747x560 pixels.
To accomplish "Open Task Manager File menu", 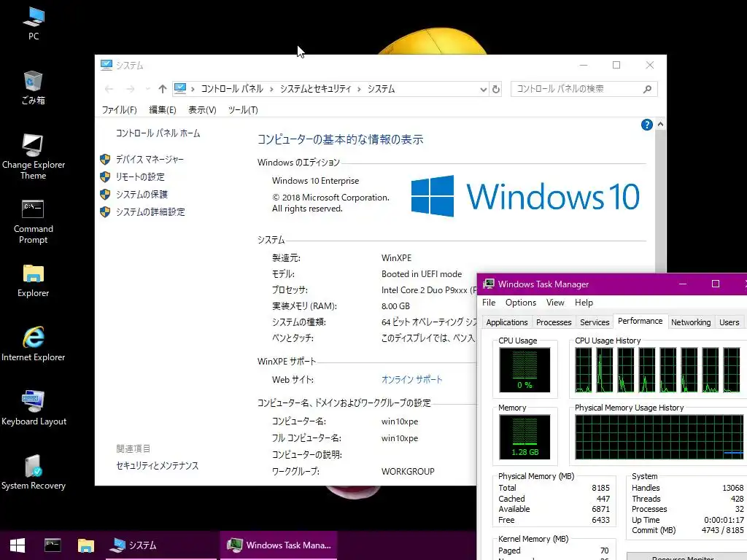I will 489,303.
